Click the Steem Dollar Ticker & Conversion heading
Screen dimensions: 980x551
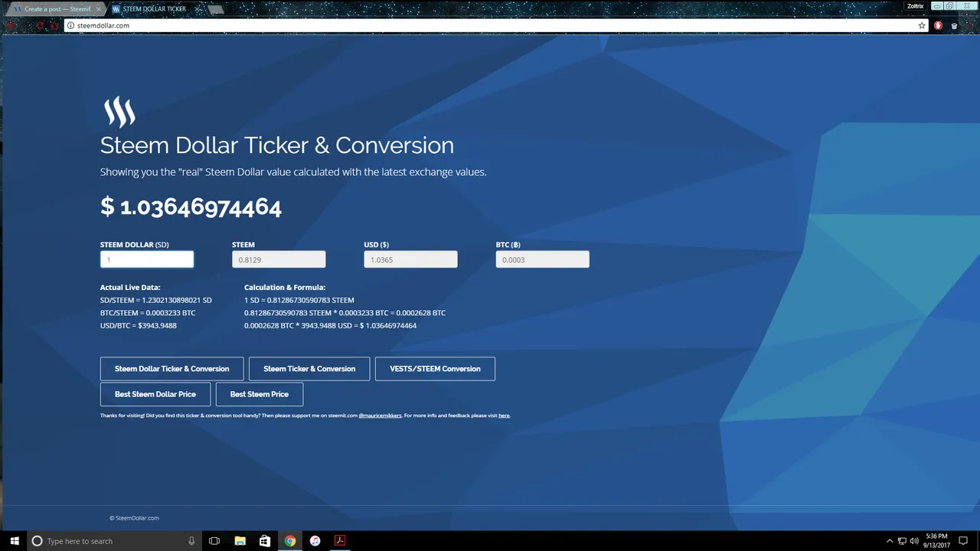(277, 145)
